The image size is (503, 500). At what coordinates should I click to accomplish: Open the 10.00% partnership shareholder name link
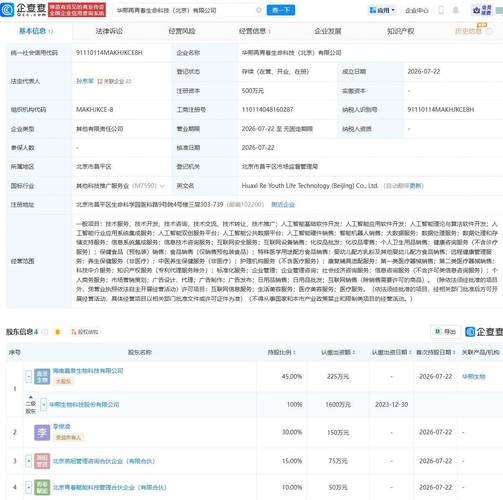click(x=110, y=487)
